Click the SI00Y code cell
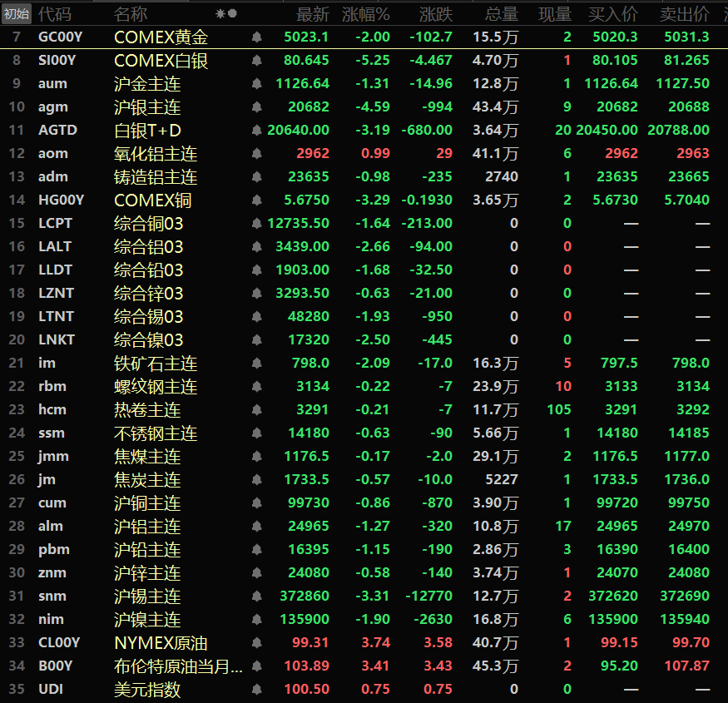This screenshot has height=703, width=728. point(57,61)
